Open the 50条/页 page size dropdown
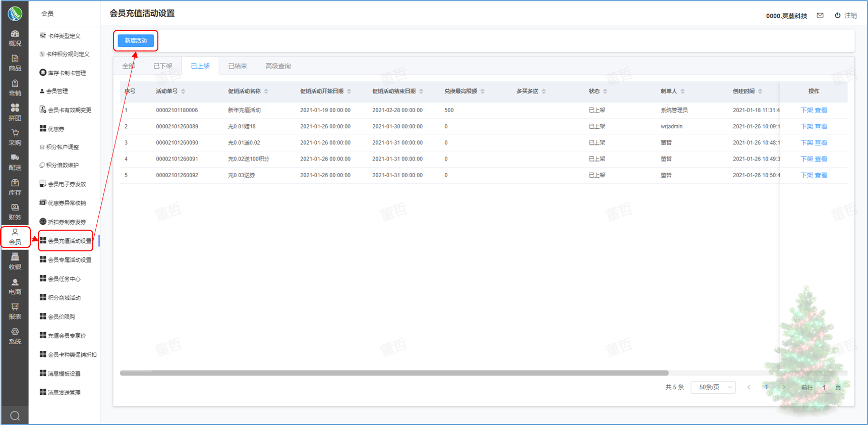 (x=713, y=387)
